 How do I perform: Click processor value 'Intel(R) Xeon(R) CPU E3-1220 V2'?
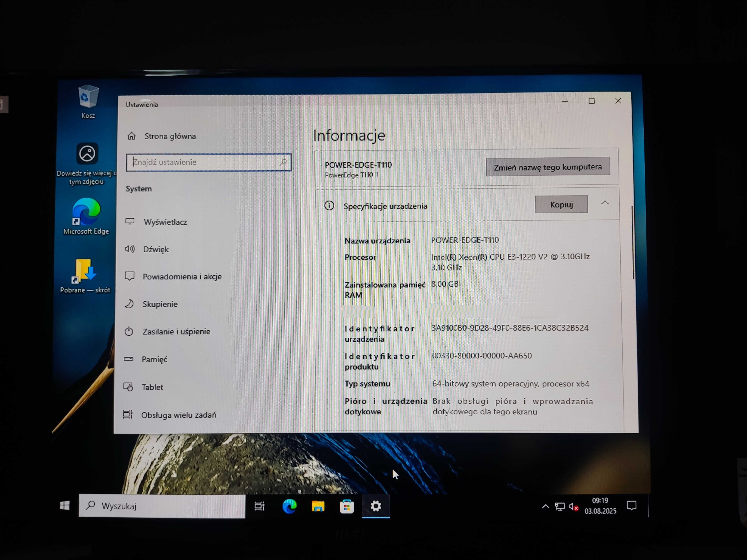(x=510, y=262)
